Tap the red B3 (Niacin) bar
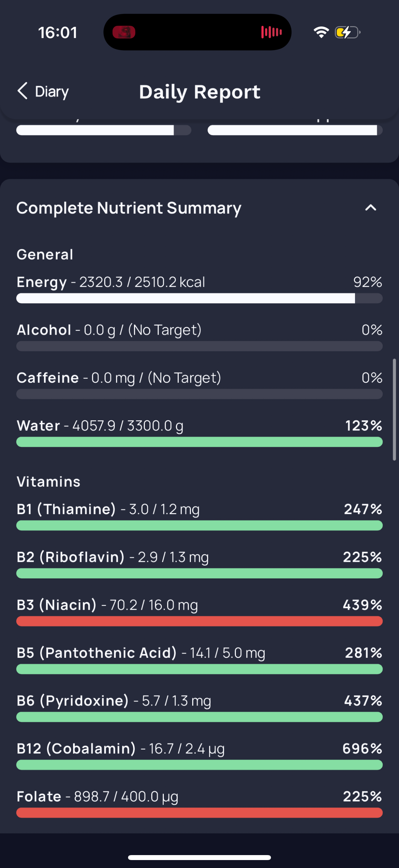The image size is (399, 868). 199,621
